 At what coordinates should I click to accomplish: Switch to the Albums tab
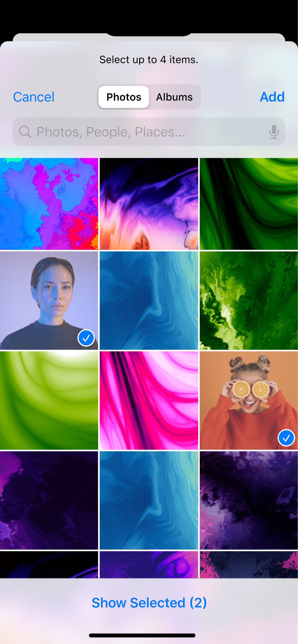click(174, 97)
